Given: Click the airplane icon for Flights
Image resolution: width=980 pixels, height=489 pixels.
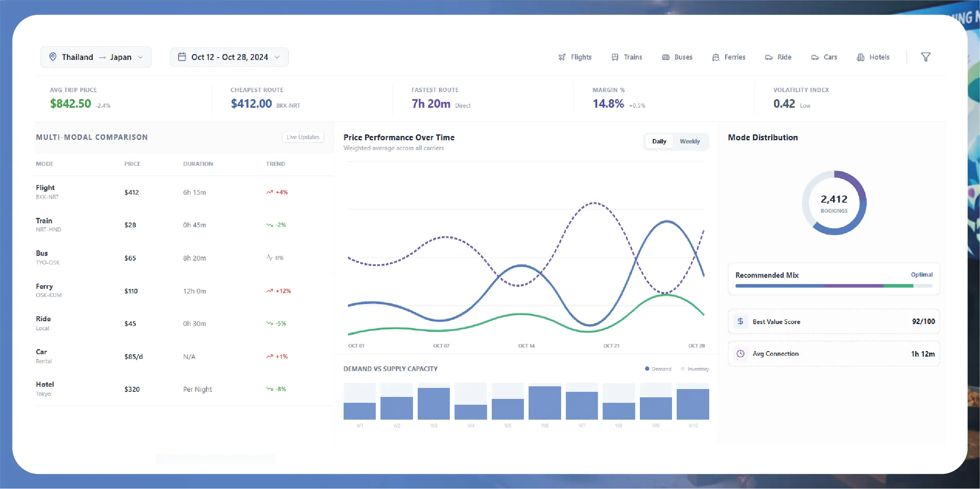Looking at the screenshot, I should [x=562, y=57].
